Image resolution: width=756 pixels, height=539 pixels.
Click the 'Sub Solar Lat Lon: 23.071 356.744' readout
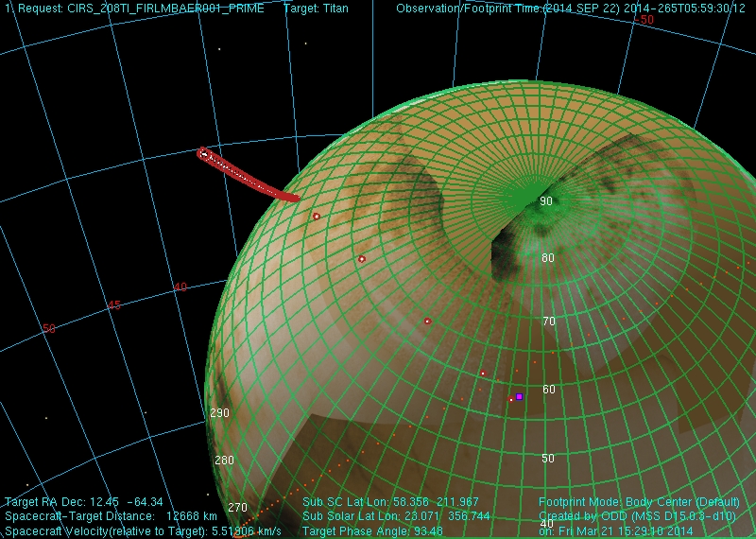[396, 516]
